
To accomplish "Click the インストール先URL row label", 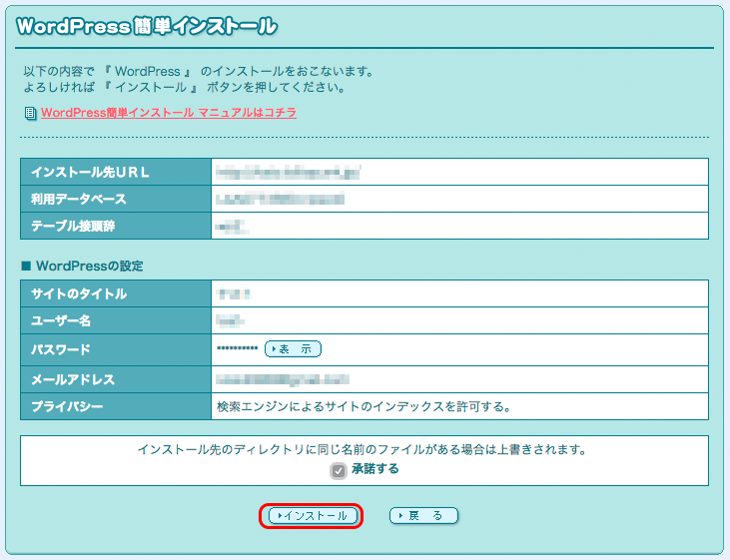I will 90,172.
